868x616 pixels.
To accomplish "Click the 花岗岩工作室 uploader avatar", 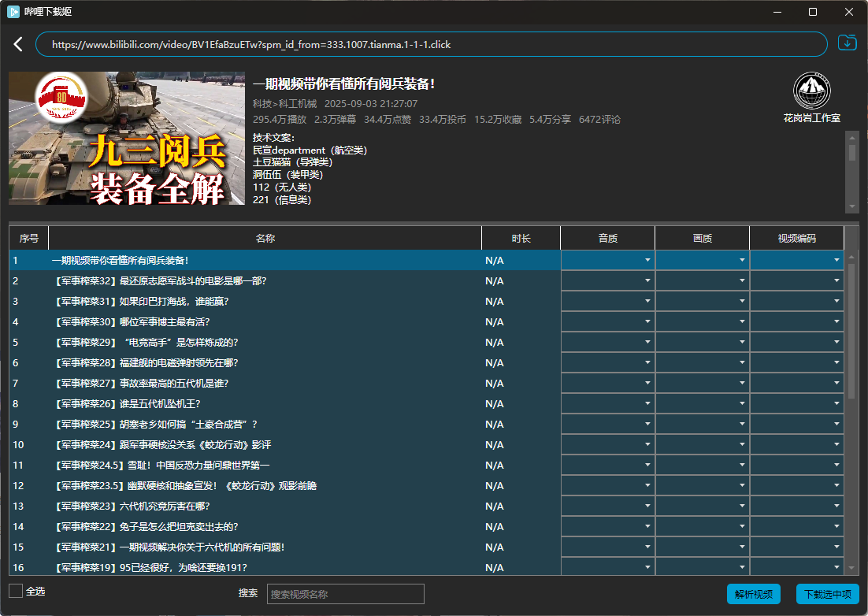I will (x=812, y=91).
